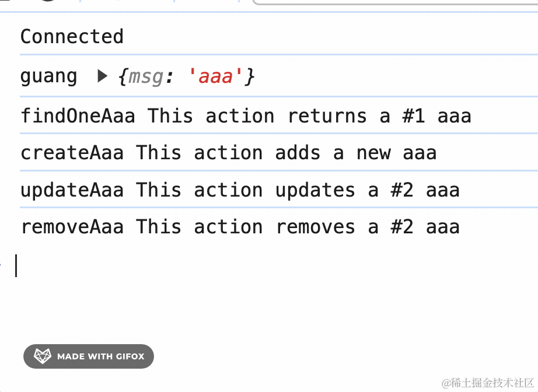The width and height of the screenshot is (538, 392).
Task: Select the Connected log message
Action: (x=72, y=37)
